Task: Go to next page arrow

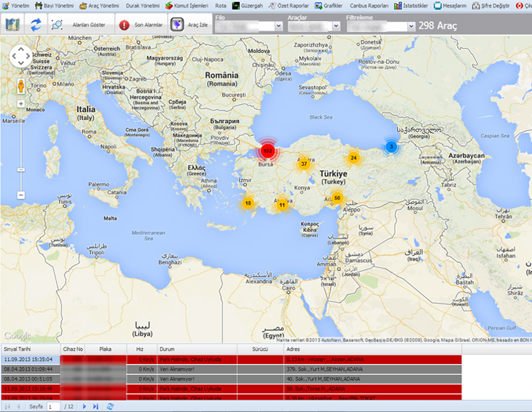Action: (85, 407)
